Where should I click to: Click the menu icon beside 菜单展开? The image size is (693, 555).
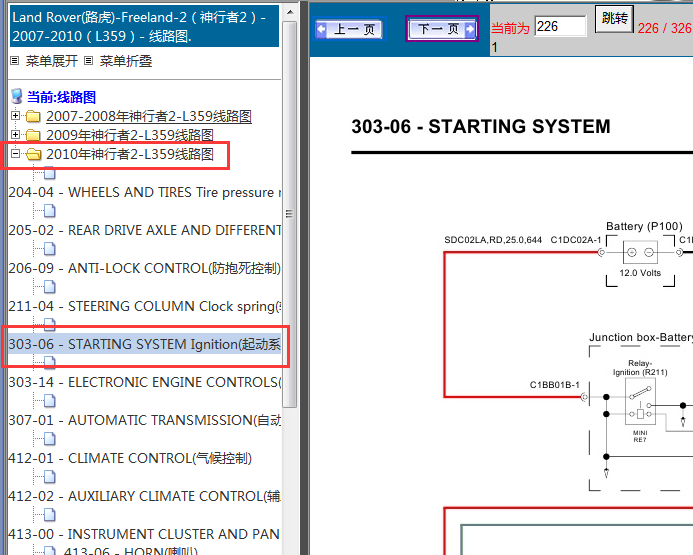click(15, 61)
